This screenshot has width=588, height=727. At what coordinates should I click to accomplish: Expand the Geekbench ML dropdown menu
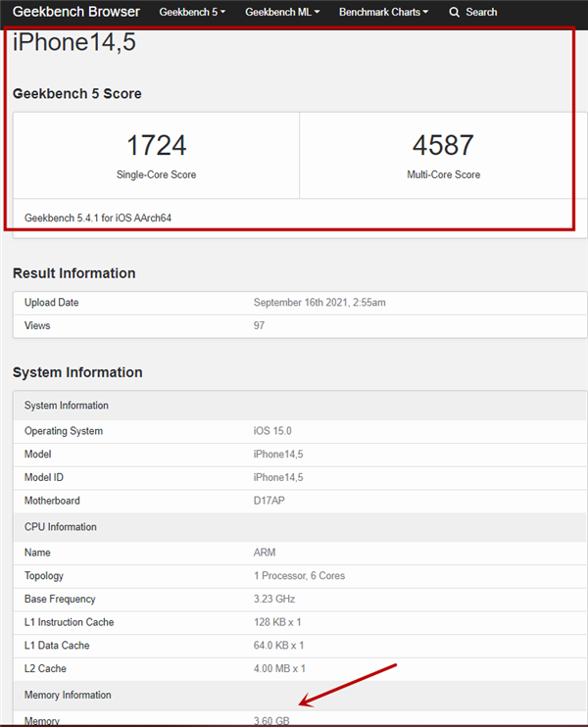(x=282, y=12)
